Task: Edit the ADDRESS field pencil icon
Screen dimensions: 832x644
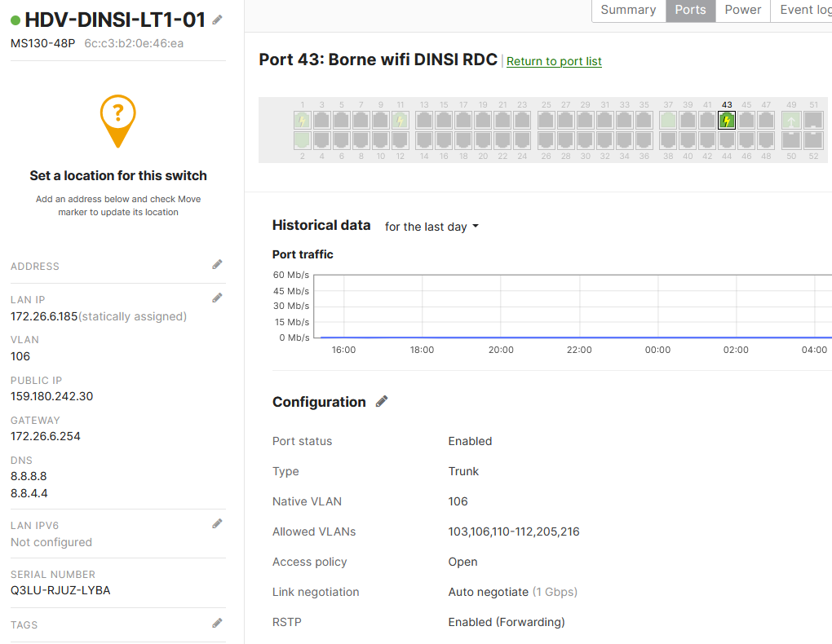Action: point(217,264)
